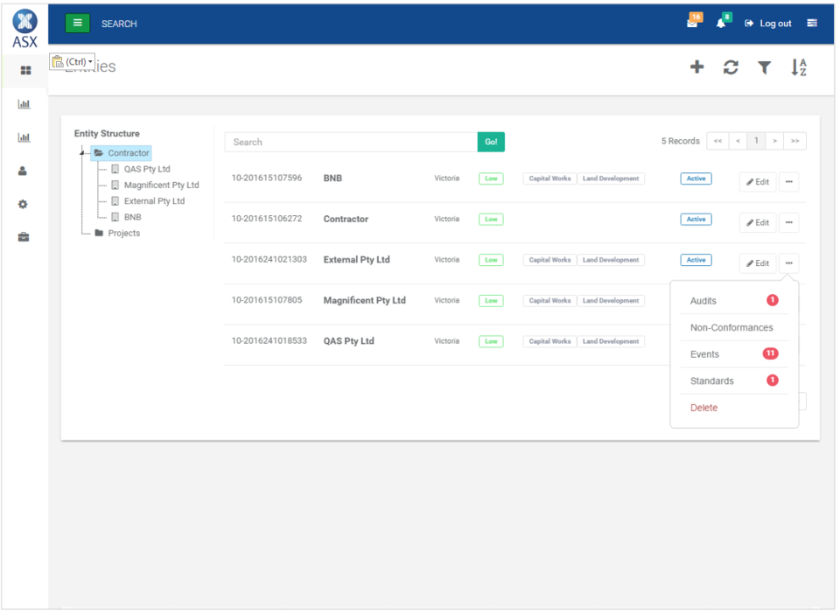Image resolution: width=840 pixels, height=616 pixels.
Task: Click Contractor entity name in list
Action: click(346, 219)
